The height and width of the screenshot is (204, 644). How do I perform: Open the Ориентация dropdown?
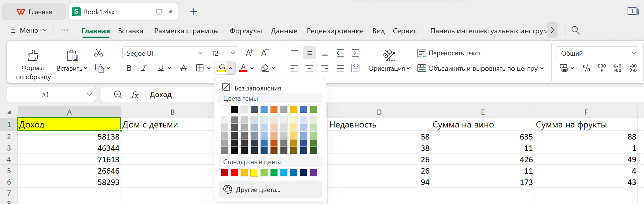click(x=389, y=68)
